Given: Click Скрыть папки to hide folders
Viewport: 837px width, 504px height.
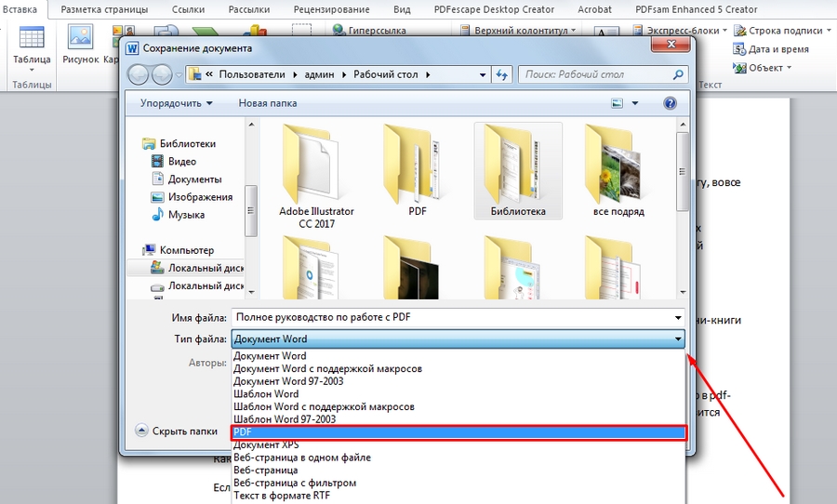Looking at the screenshot, I should pos(183,431).
